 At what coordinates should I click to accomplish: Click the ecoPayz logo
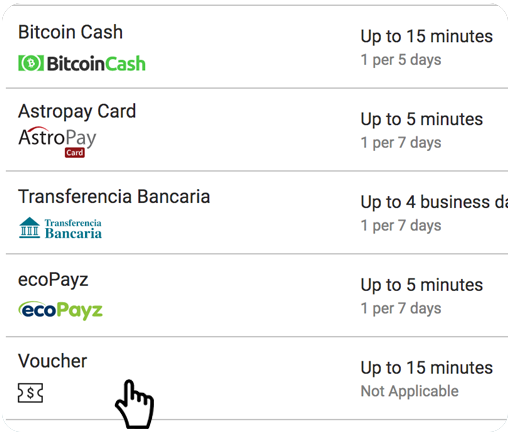[60, 310]
